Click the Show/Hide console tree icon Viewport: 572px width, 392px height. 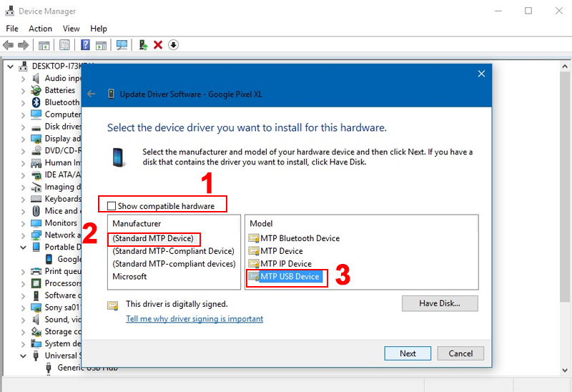pos(44,45)
